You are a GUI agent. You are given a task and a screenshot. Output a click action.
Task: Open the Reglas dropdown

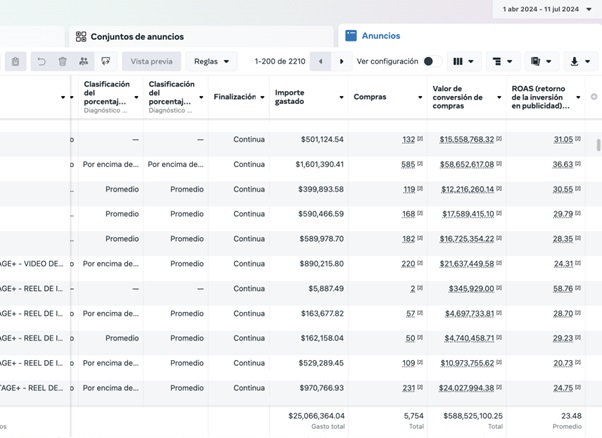click(x=211, y=62)
